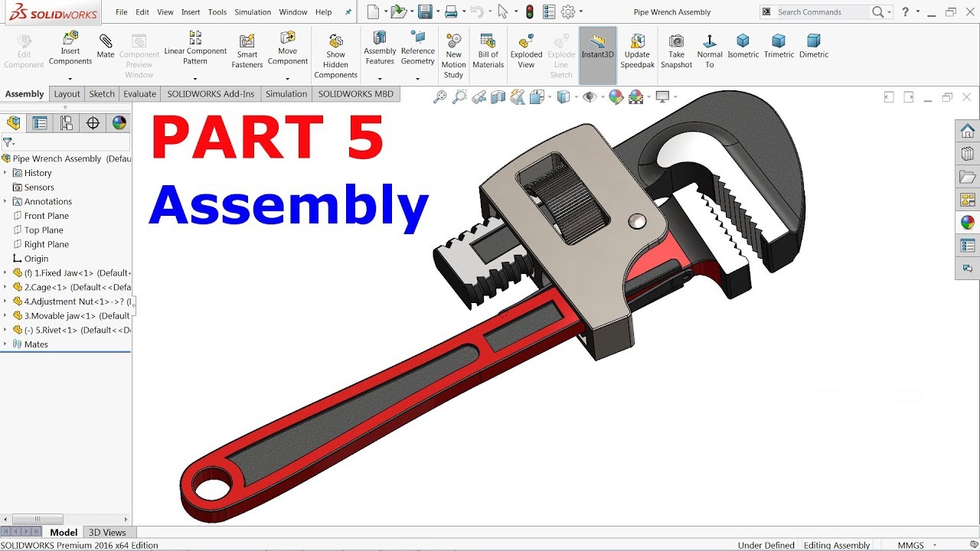Open the 3D Views tab
The image size is (980, 551).
click(107, 533)
